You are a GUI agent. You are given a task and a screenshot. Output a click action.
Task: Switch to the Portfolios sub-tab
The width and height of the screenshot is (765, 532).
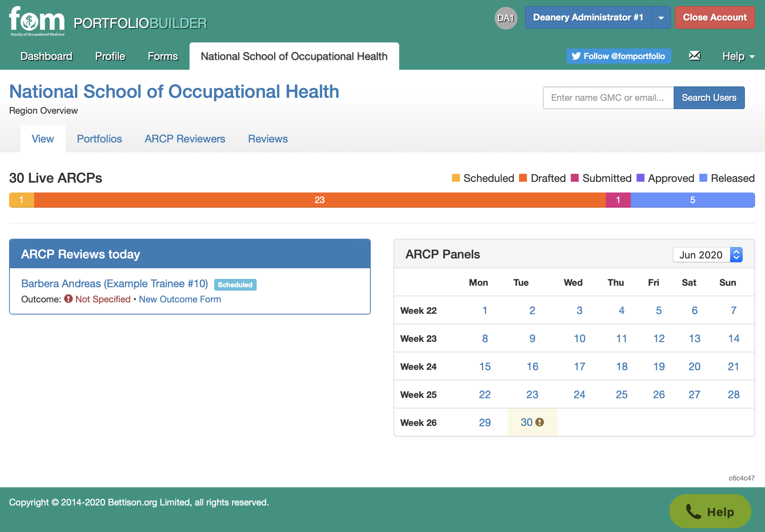(99, 139)
